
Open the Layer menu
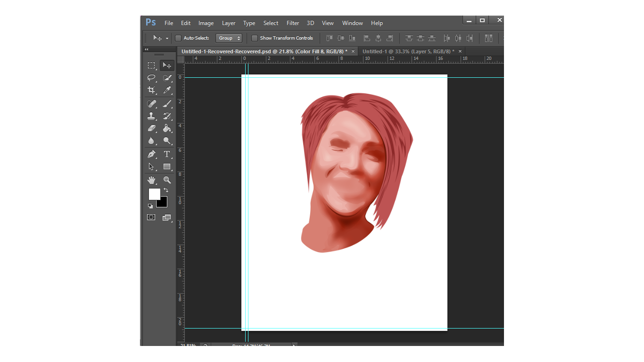point(229,23)
